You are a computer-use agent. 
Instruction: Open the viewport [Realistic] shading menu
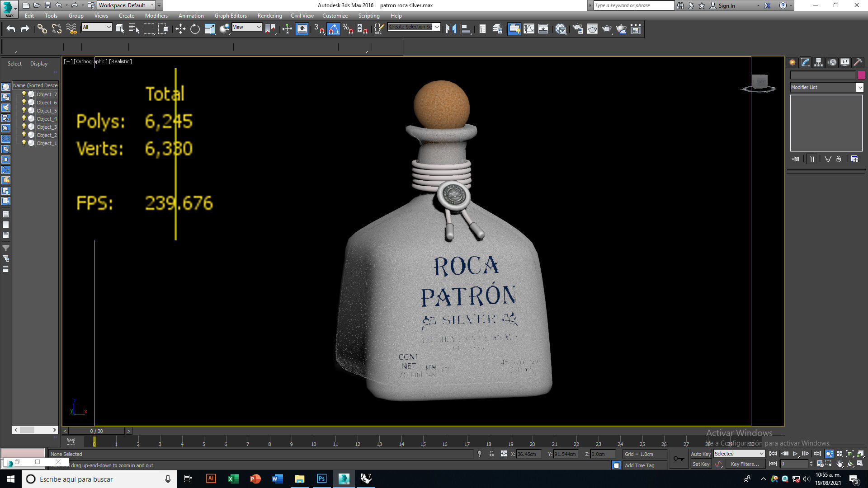[x=120, y=61]
